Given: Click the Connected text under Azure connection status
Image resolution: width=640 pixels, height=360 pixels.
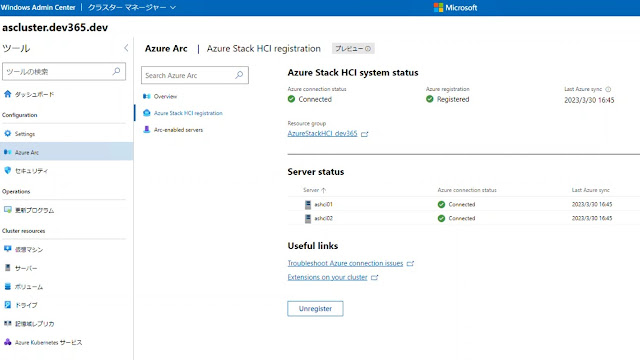Looking at the screenshot, I should 315,99.
